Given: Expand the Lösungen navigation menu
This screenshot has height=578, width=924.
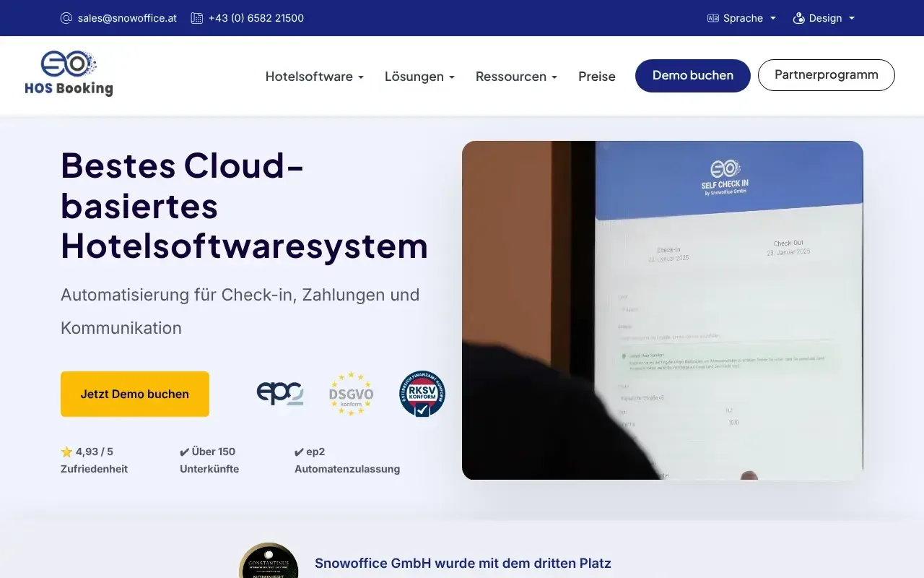Looking at the screenshot, I should (x=419, y=77).
